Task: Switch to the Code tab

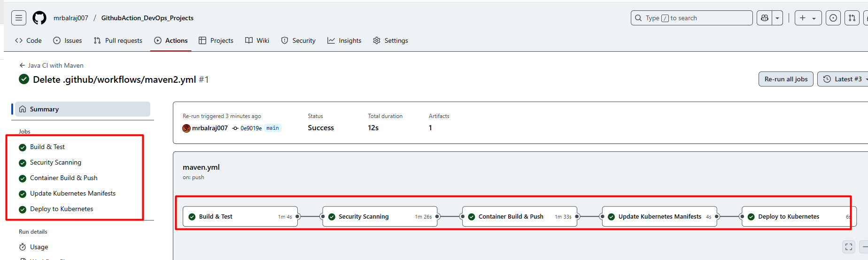Action: [x=28, y=40]
